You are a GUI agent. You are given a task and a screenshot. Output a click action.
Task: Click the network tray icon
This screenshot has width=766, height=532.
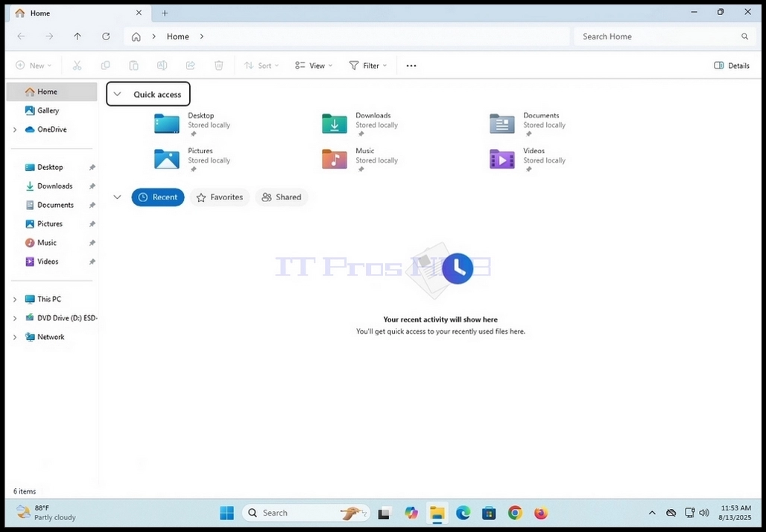pyautogui.click(x=689, y=513)
